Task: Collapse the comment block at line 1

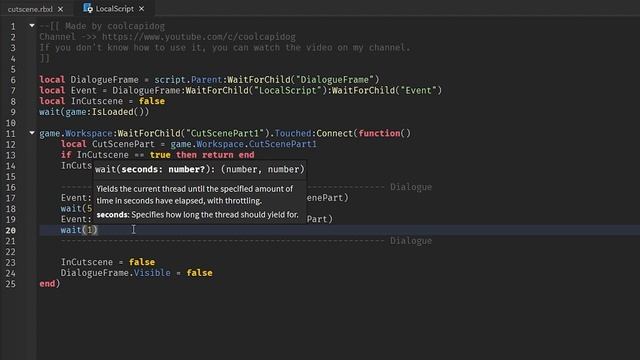Action: 32,26
